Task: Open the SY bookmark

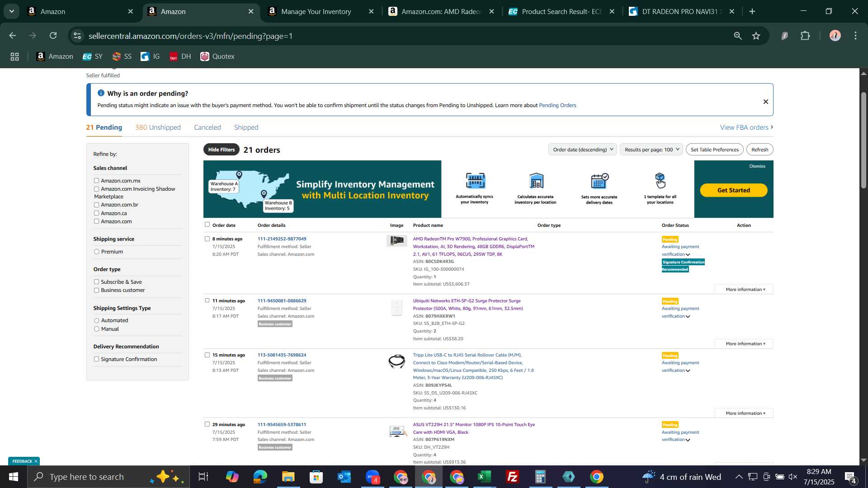Action: [x=93, y=56]
